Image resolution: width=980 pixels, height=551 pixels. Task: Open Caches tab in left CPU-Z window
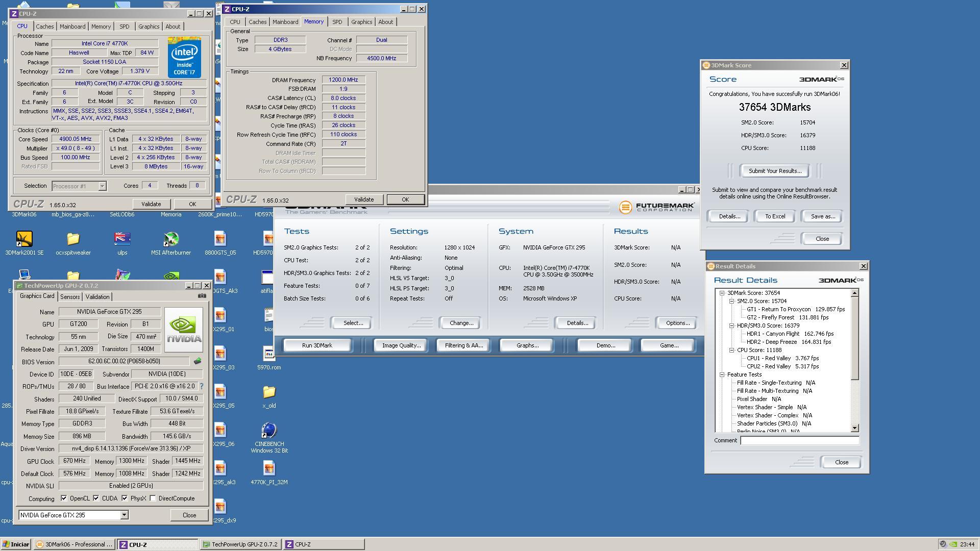pos(44,27)
